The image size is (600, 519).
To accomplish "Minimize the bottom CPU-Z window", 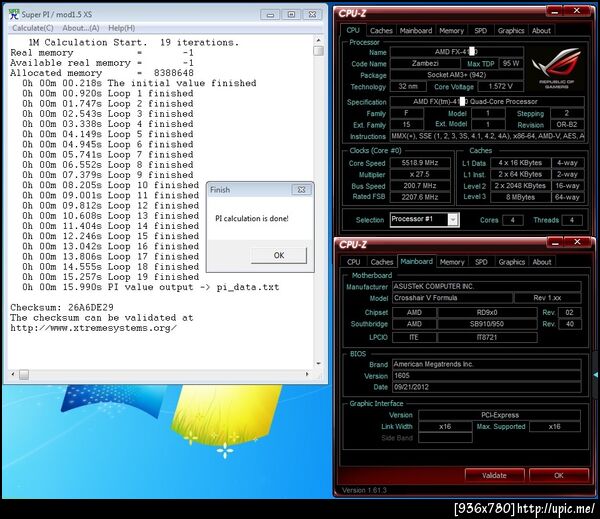I will point(555,243).
